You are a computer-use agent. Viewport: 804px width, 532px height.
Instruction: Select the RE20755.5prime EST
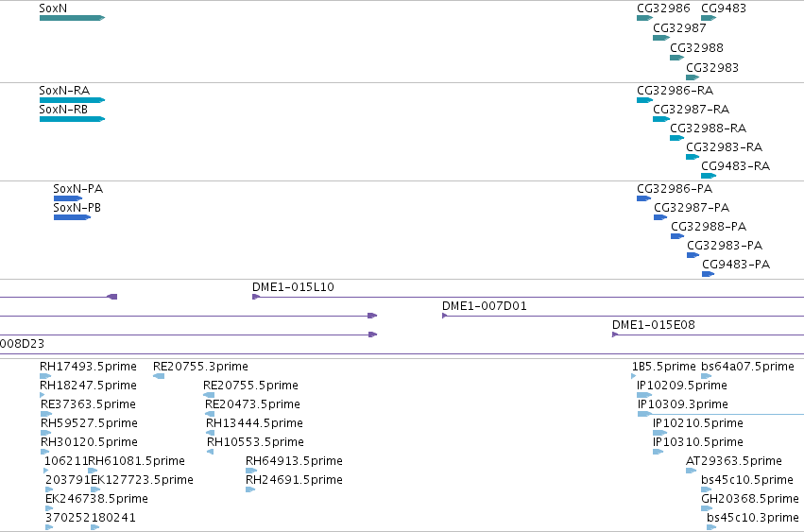[209, 396]
